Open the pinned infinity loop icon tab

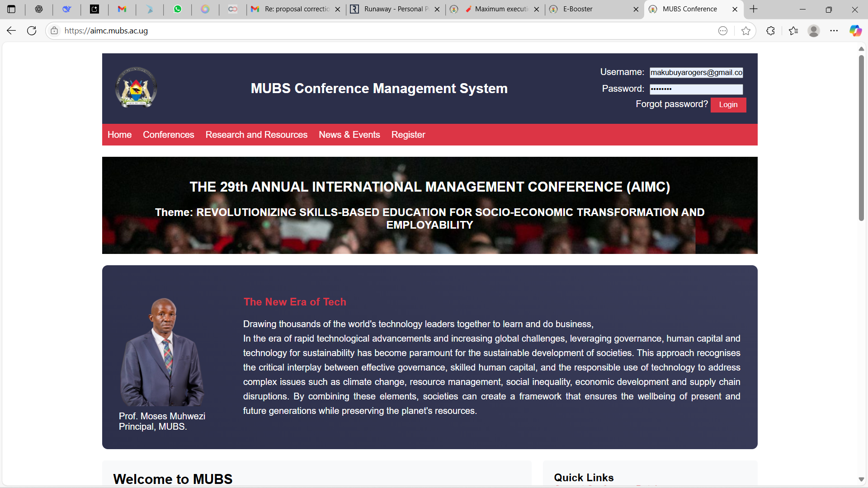pos(233,9)
